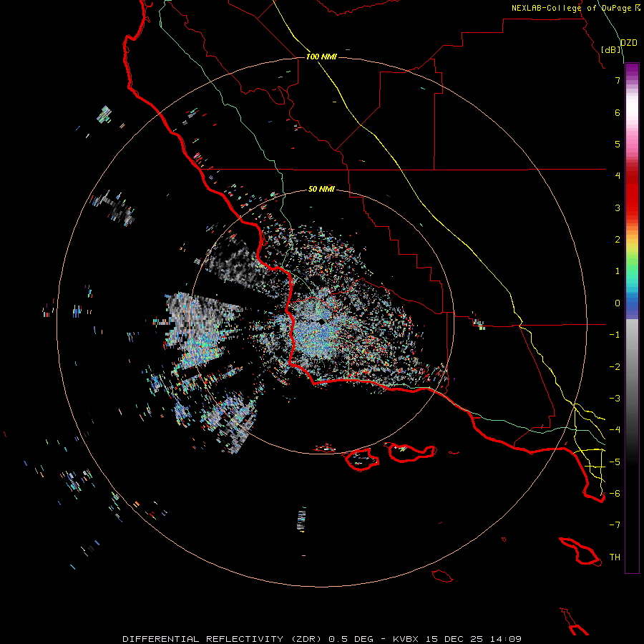
Task: Click the 50 NMI range ring label
Action: click(x=321, y=189)
